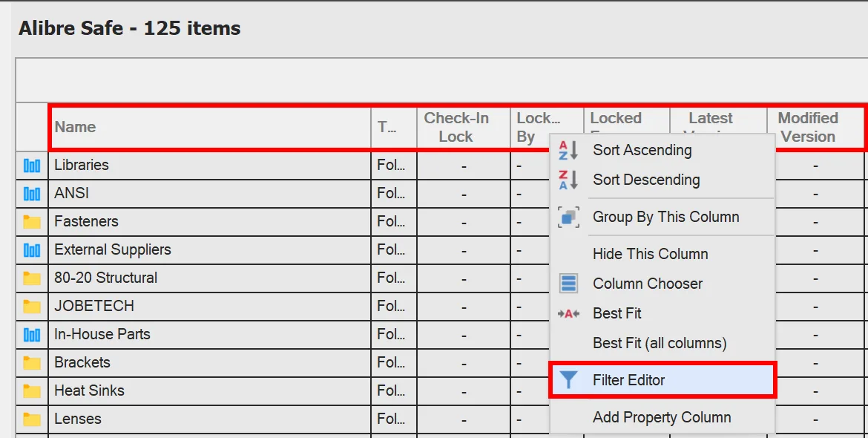Select Add Property Column
This screenshot has height=438, width=868.
(662, 417)
